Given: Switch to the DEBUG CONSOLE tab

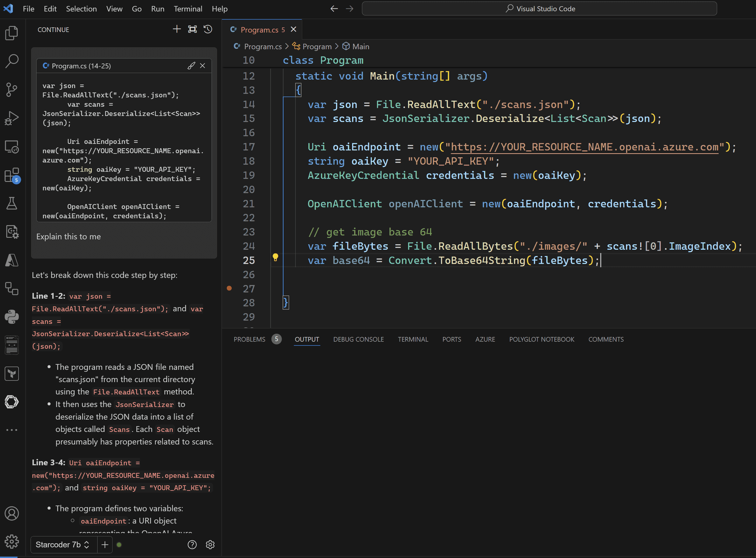Looking at the screenshot, I should pos(358,339).
